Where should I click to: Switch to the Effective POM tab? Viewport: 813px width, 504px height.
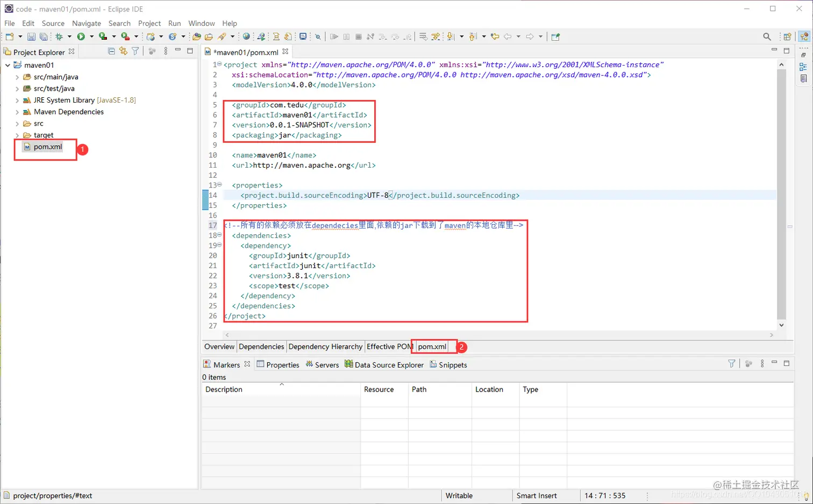(388, 347)
